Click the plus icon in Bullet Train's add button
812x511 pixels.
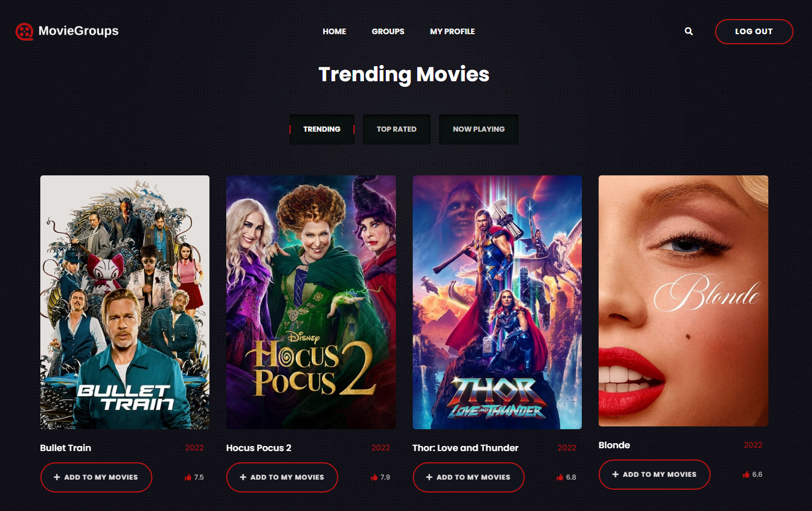click(x=57, y=477)
